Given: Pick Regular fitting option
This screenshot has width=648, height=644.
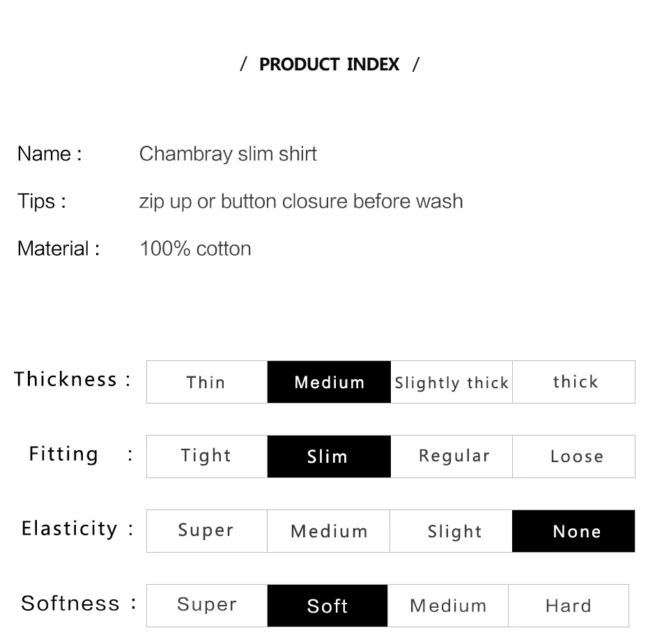Looking at the screenshot, I should [452, 457].
